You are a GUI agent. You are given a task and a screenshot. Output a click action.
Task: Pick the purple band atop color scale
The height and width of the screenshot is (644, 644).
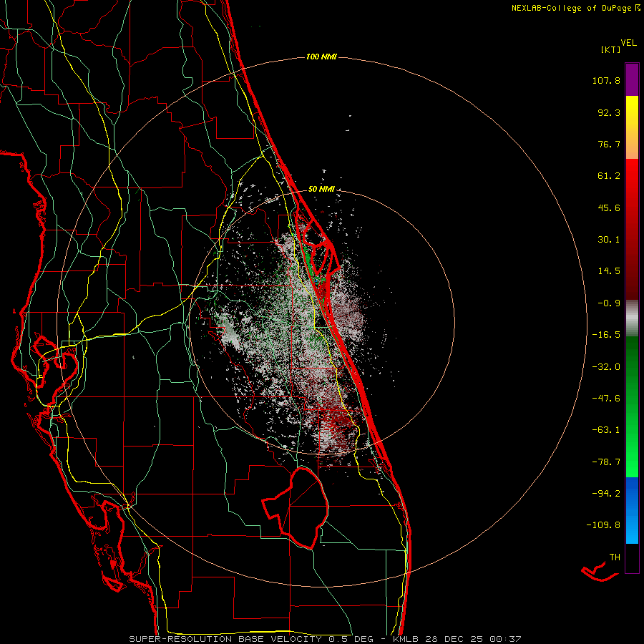tap(632, 79)
